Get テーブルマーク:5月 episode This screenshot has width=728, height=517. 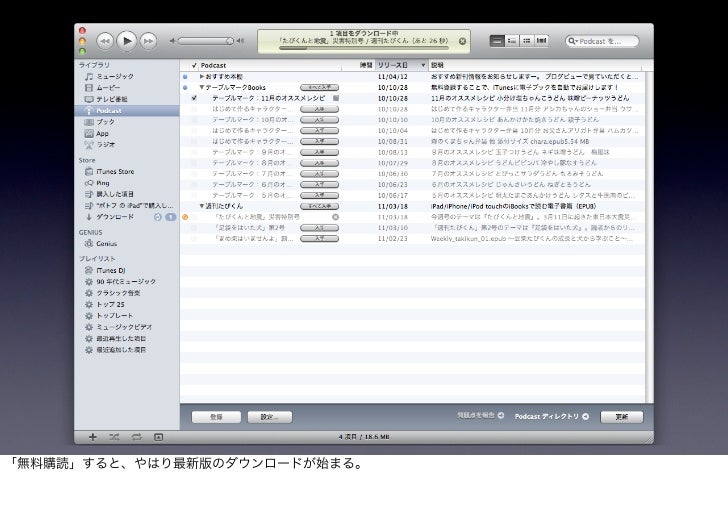coord(319,195)
